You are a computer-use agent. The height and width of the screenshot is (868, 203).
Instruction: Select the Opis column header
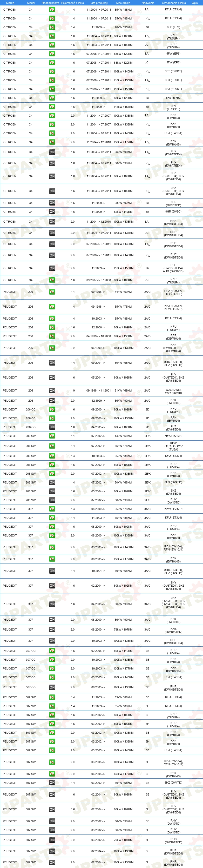click(195, 3)
